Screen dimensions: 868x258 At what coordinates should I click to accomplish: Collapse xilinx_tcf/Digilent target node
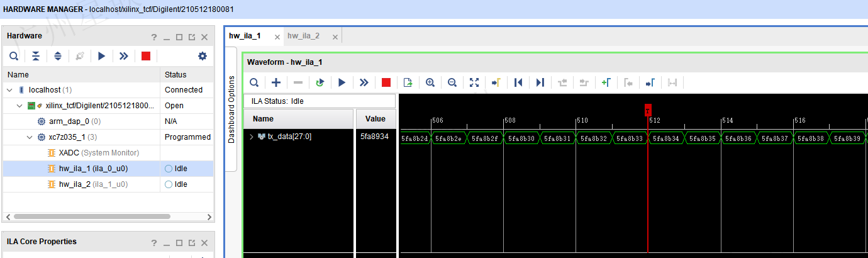[19, 106]
